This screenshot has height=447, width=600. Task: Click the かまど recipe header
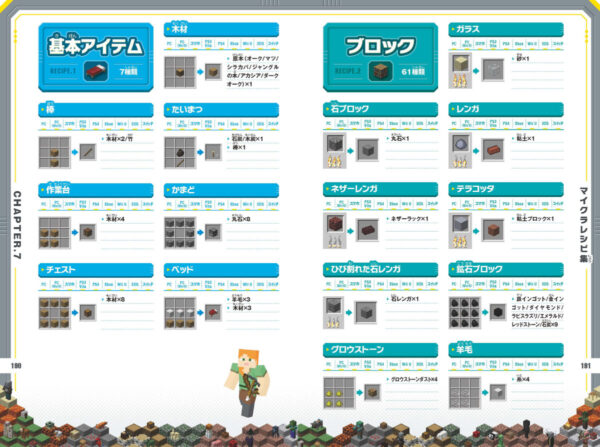tap(221, 190)
